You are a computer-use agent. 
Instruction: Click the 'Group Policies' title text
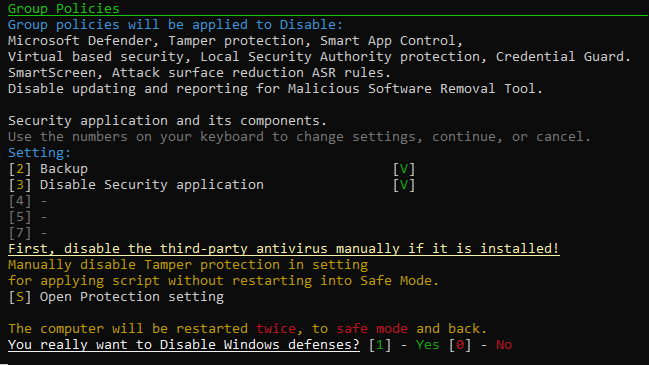(63, 8)
